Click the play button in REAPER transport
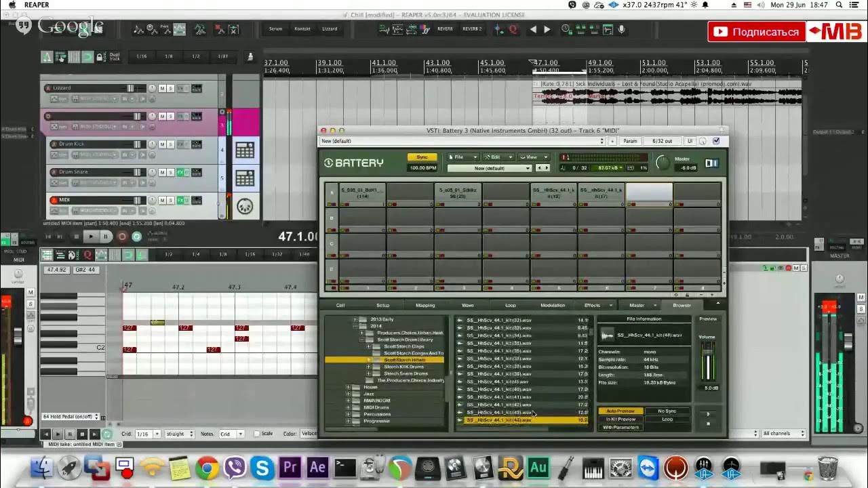 pos(91,237)
